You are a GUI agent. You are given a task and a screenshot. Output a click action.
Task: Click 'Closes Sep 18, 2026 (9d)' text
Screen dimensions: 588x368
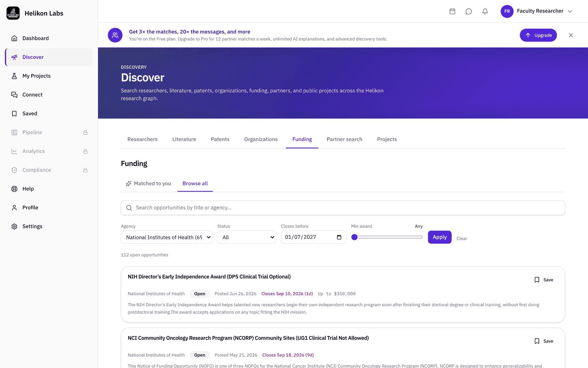point(288,355)
